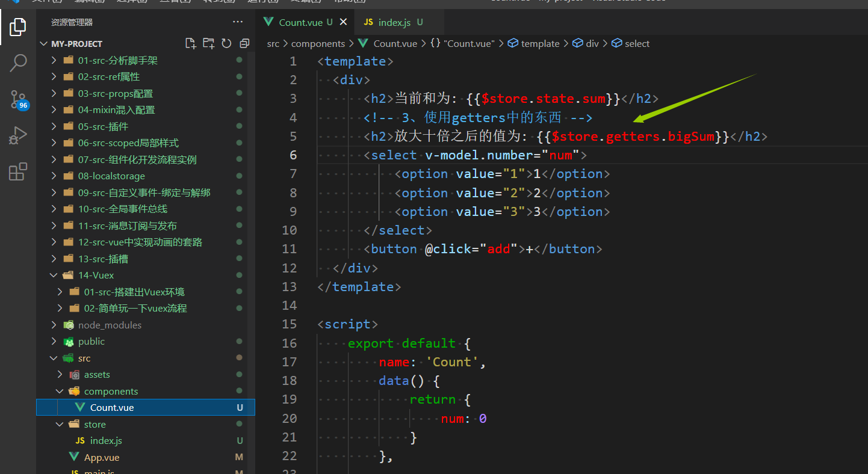868x474 pixels.
Task: Expand the 09-src-自定义事件-绑定与解绑 folder
Action: (146, 192)
